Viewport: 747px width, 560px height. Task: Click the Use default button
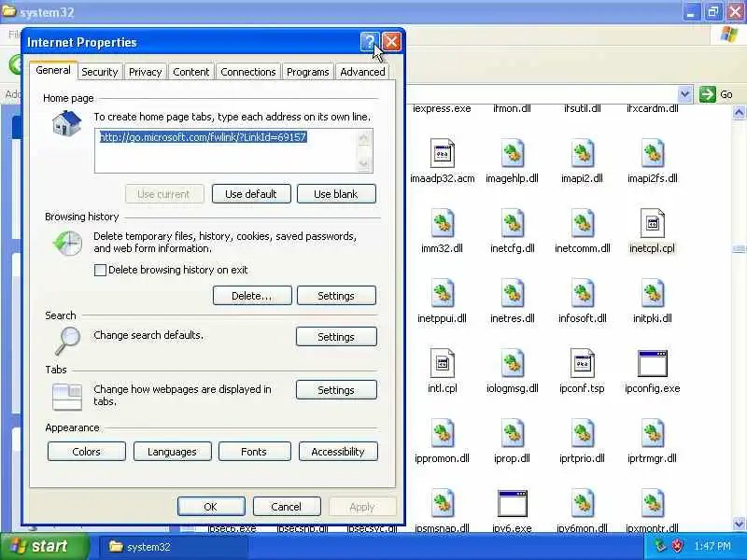251,194
